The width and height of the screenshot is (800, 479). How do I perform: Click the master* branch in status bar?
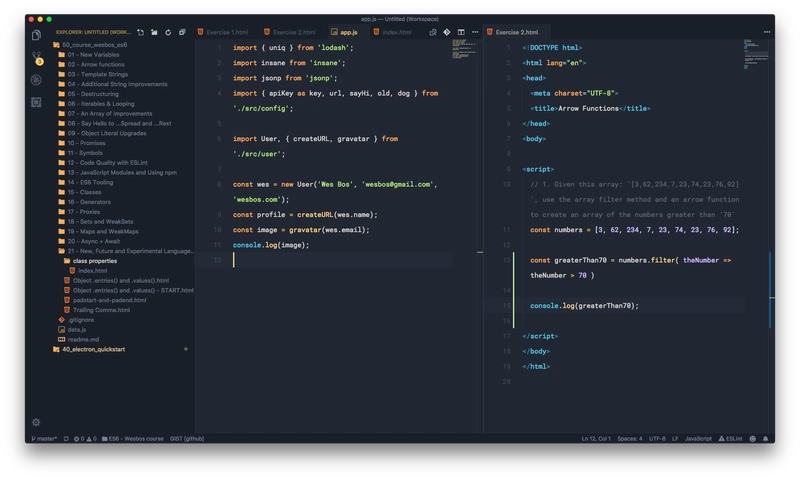click(44, 438)
